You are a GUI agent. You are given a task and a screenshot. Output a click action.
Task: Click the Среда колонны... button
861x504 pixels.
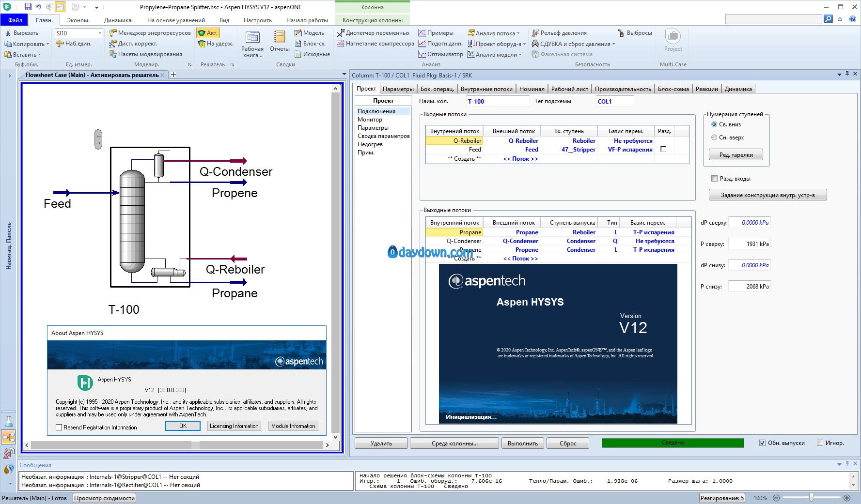coord(454,443)
